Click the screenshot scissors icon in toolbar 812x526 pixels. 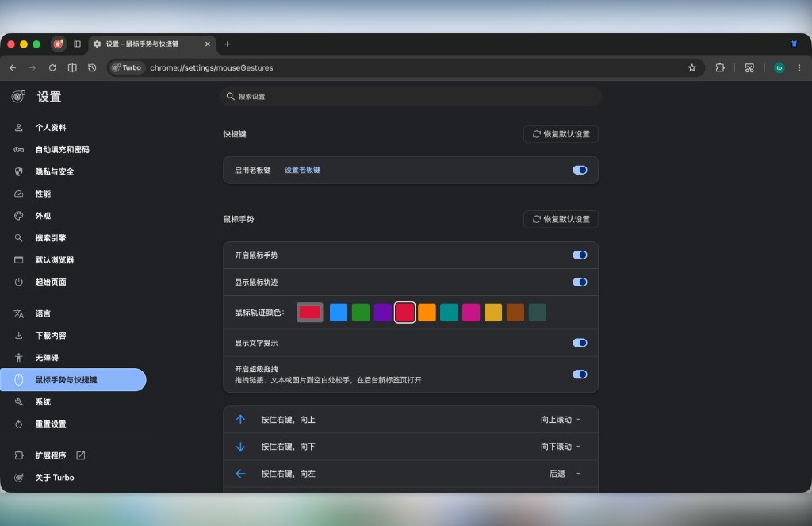749,68
